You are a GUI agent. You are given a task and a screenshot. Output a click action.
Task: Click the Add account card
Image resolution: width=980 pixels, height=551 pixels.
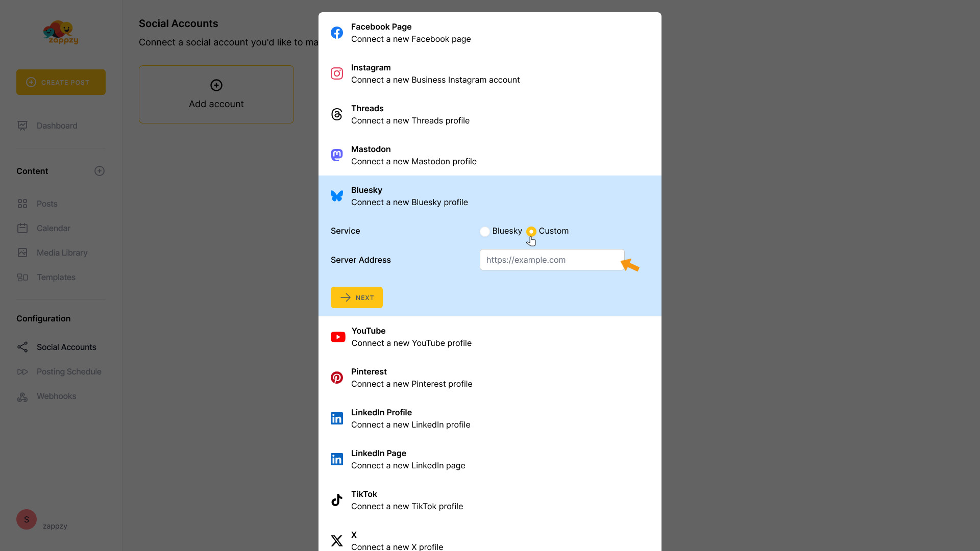[216, 94]
